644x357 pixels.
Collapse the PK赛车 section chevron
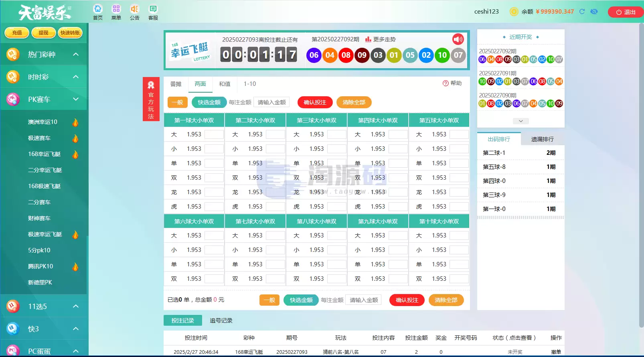tap(76, 99)
